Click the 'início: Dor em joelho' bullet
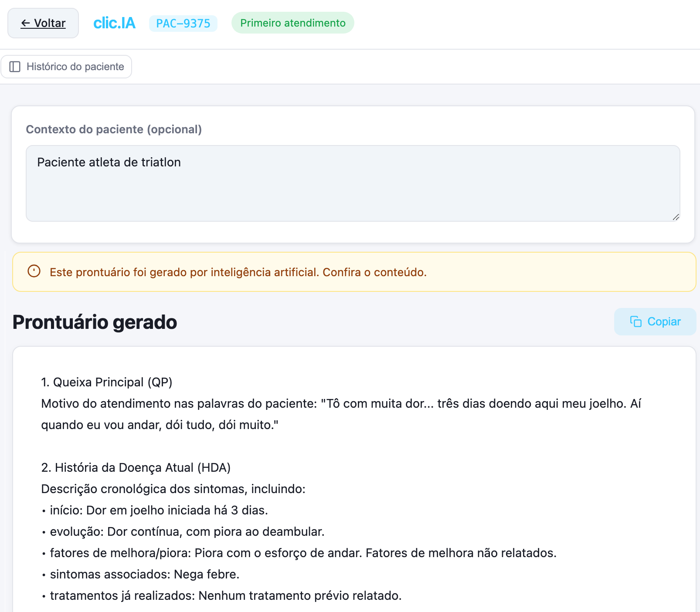 pyautogui.click(x=155, y=510)
